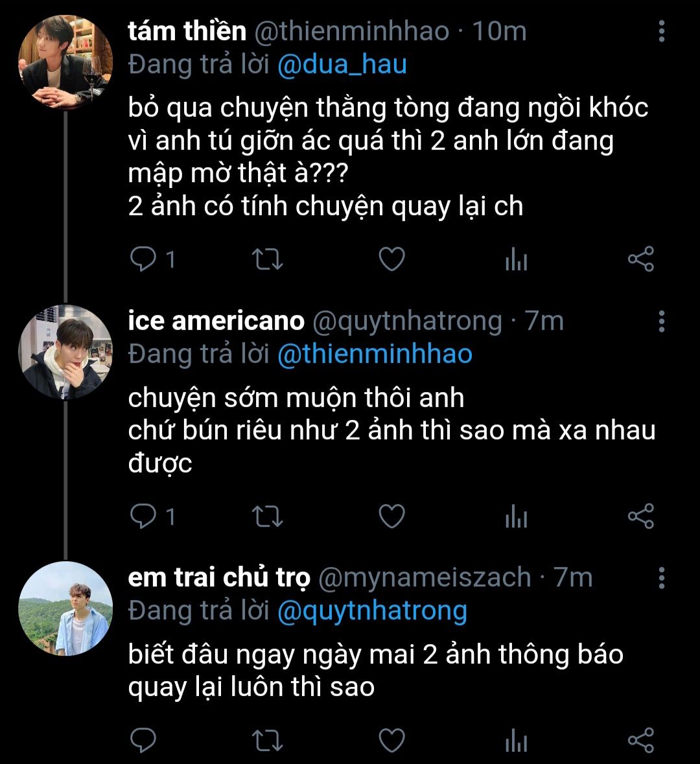Image resolution: width=700 pixels, height=764 pixels.
Task: Like tám thiền's tweet
Action: (x=391, y=260)
